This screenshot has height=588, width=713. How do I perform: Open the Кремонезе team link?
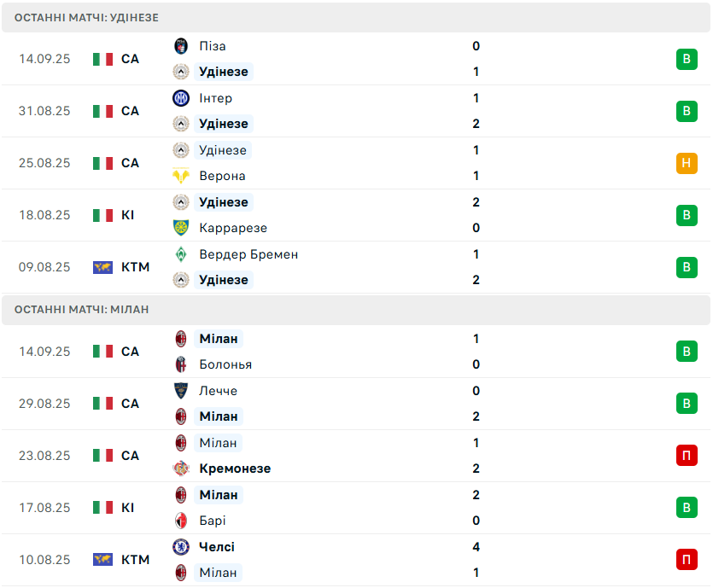point(235,469)
